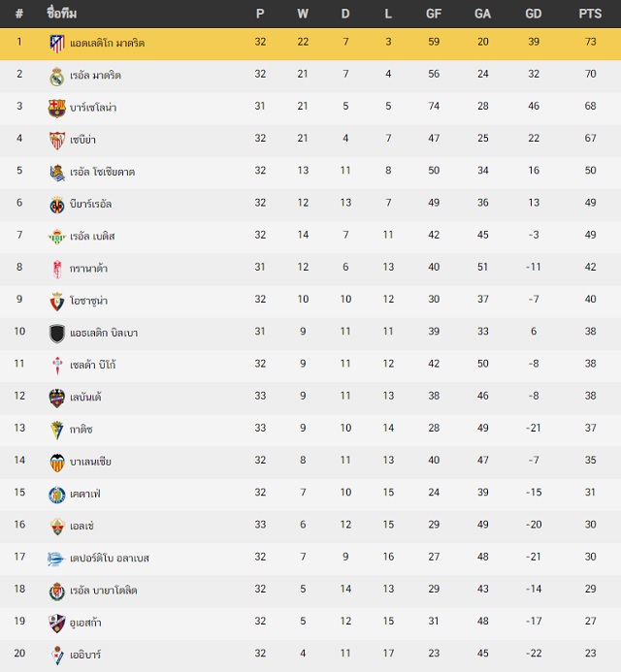The width and height of the screenshot is (621, 672).
Task: Click the Valencia bat crest
Action: point(56,463)
